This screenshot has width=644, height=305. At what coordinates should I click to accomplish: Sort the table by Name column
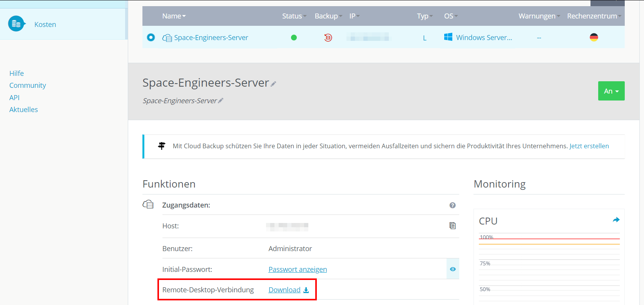pos(174,16)
